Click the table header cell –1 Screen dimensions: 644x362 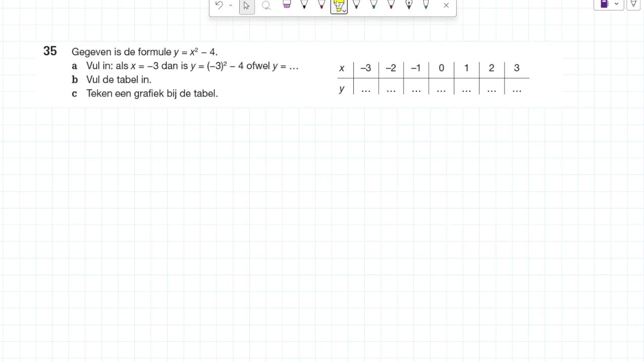point(416,68)
